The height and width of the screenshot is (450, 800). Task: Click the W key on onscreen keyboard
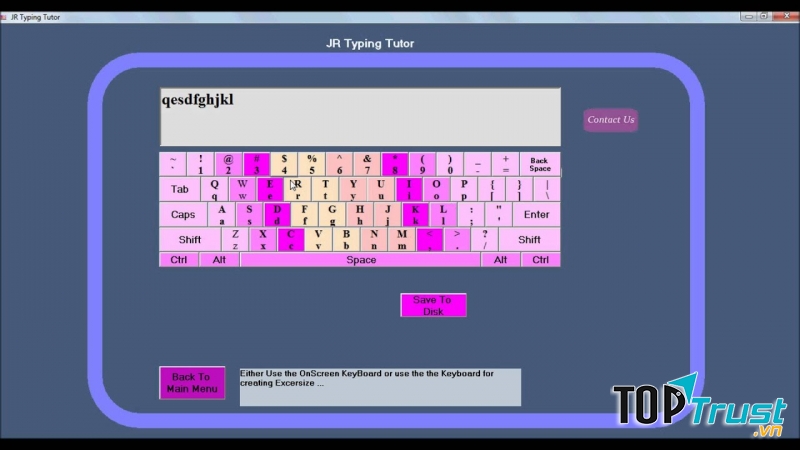(x=242, y=189)
